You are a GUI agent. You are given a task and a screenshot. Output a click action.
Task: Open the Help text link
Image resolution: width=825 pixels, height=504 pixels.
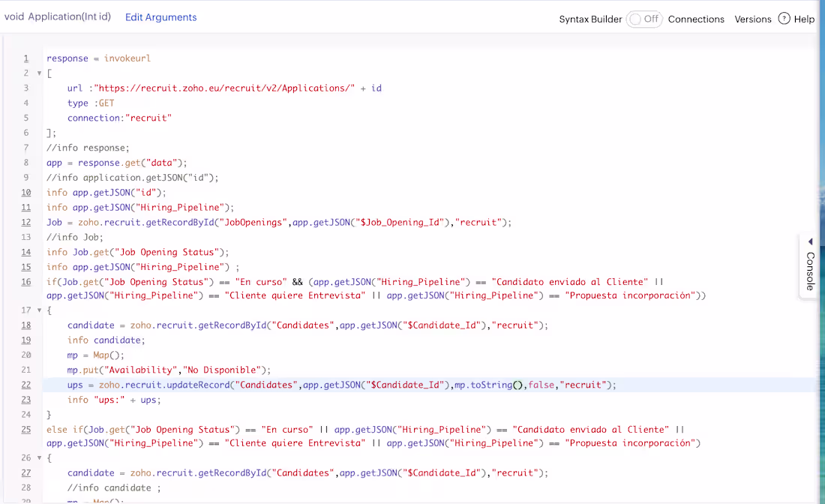point(804,19)
